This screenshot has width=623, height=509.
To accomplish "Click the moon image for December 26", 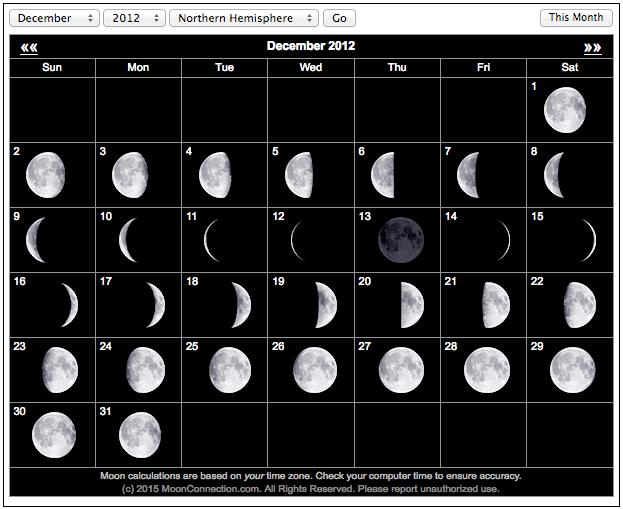I will coord(315,370).
